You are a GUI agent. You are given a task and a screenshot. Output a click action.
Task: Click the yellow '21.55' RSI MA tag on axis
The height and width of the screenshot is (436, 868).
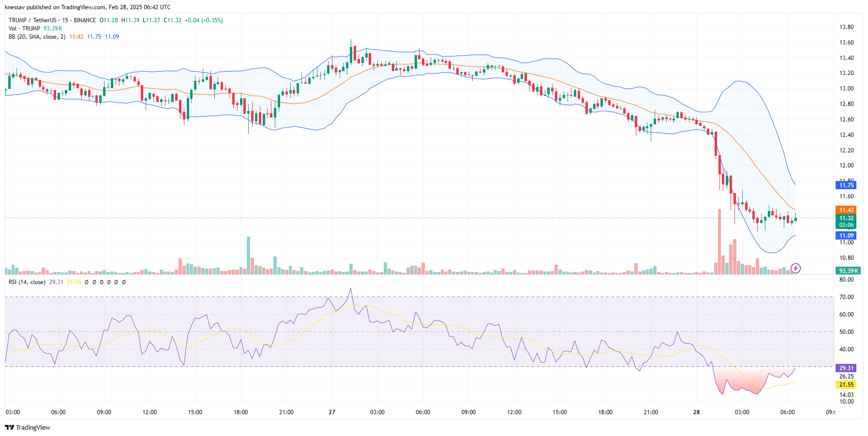click(x=846, y=385)
